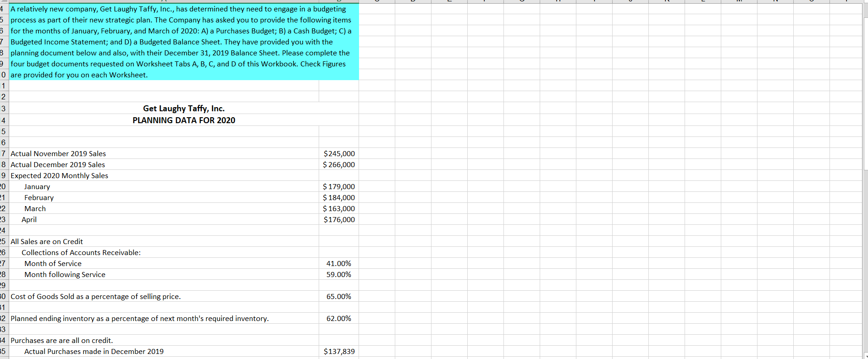Click the 'March' row label
The height and width of the screenshot is (359, 868).
pos(35,208)
